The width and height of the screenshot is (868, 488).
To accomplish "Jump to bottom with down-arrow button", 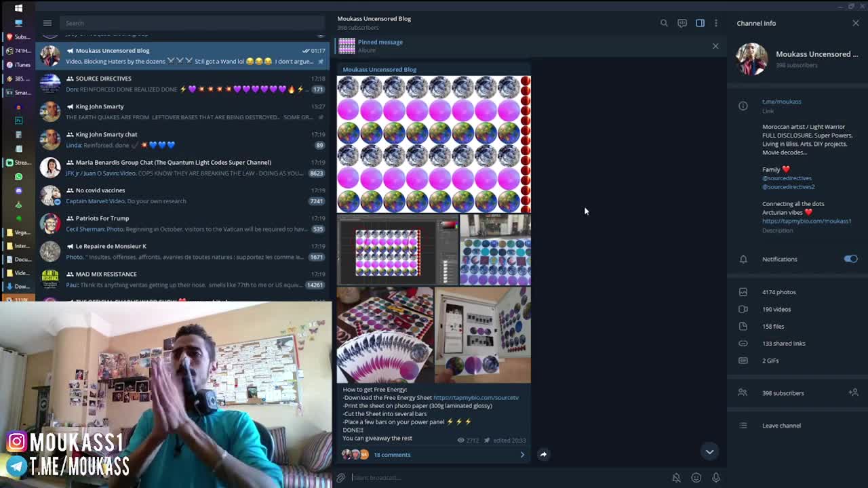I will coord(709,451).
